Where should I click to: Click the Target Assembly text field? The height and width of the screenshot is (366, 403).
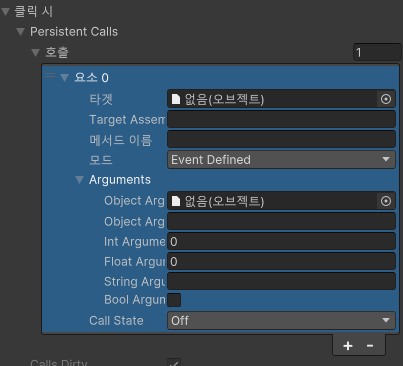(281, 119)
